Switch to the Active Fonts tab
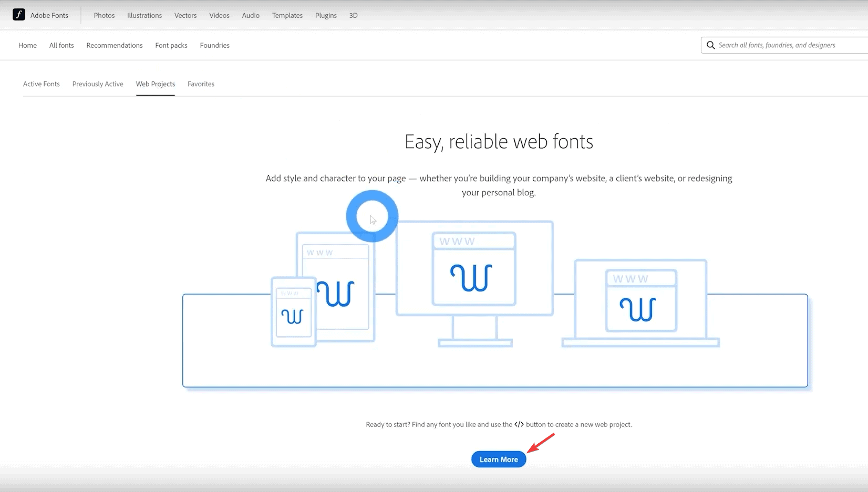Screen dimensions: 868x492 point(41,84)
